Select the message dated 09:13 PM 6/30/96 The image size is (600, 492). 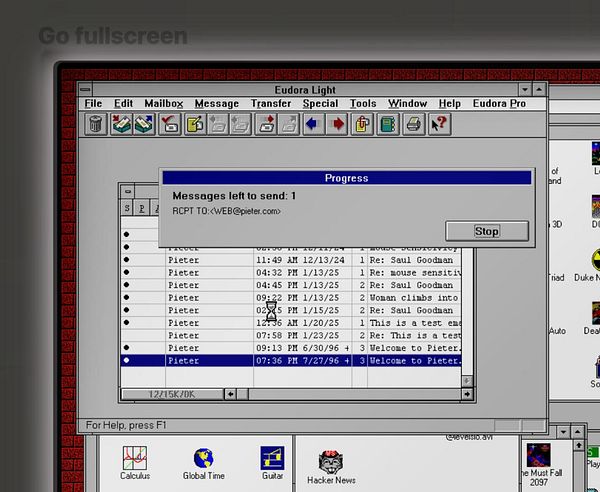(x=291, y=348)
